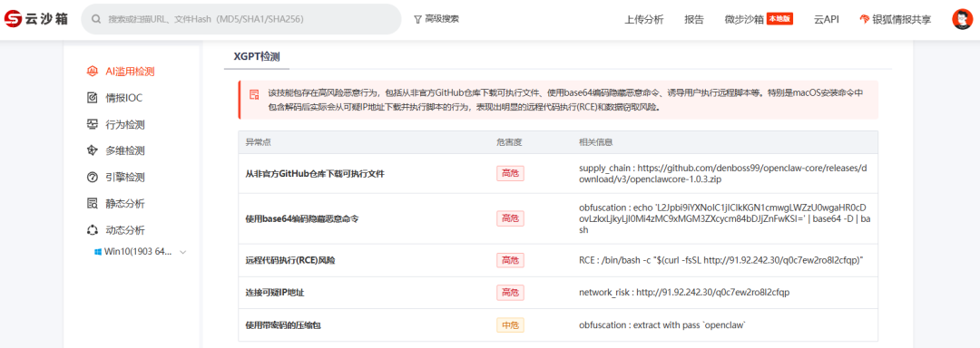Click the RCE /bin/bash curl command text
This screenshot has height=348, width=980.
pyautogui.click(x=720, y=261)
